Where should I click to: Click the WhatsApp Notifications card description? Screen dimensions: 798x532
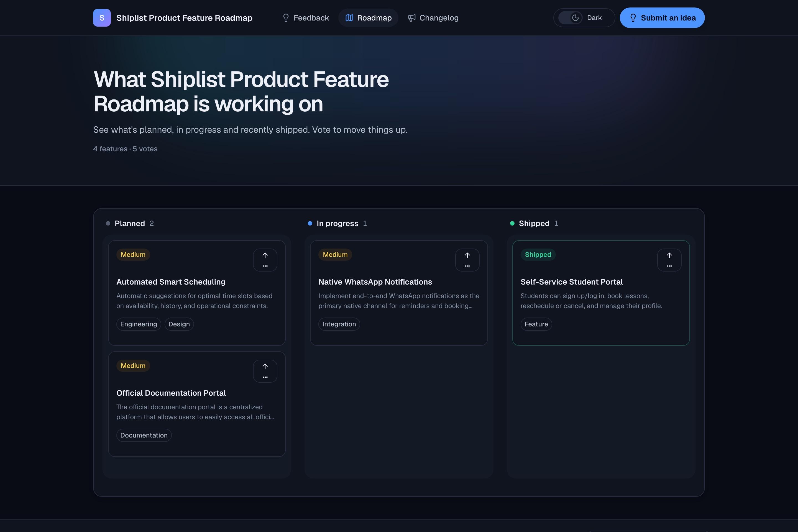(399, 301)
